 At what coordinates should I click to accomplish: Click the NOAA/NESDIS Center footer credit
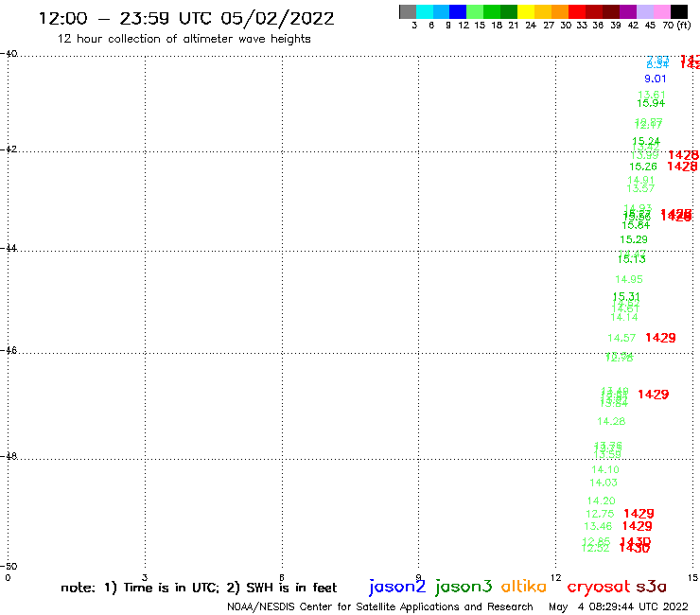click(x=380, y=607)
